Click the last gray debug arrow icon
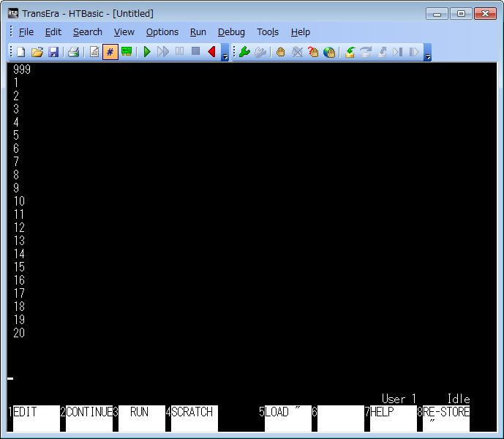This screenshot has height=439, width=504. [x=414, y=52]
